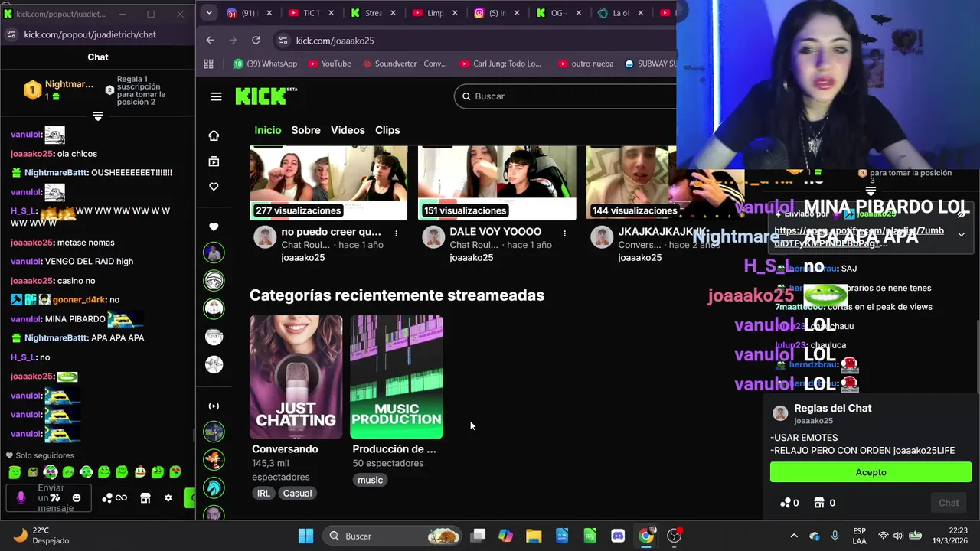Expand the recommended channels toggle in sidebar
Image resolution: width=980 pixels, height=551 pixels.
click(214, 406)
